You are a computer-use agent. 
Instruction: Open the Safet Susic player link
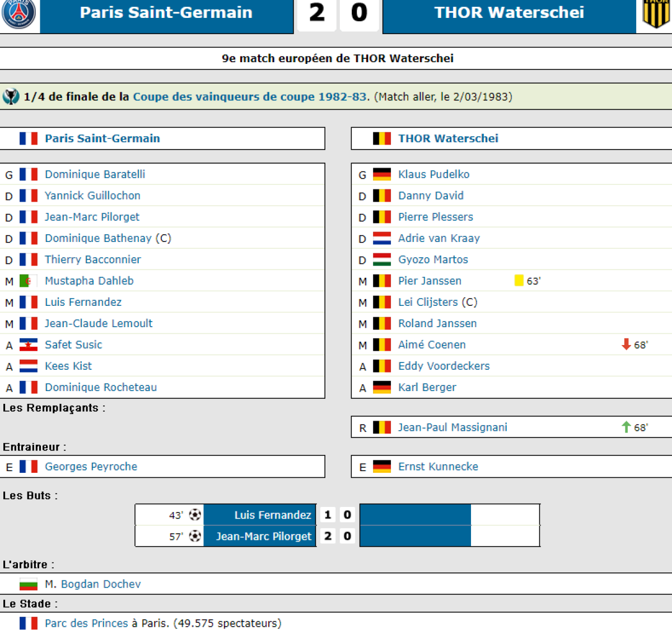[x=73, y=345]
